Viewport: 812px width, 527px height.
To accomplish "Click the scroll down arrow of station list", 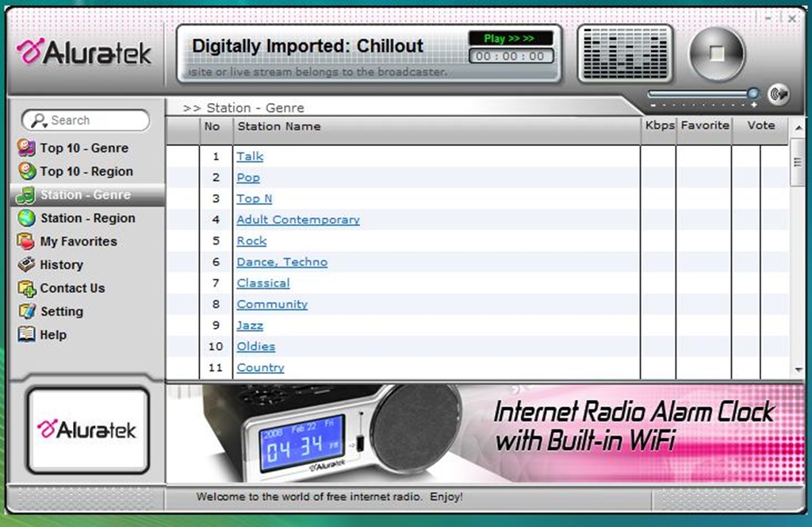I will tap(798, 371).
